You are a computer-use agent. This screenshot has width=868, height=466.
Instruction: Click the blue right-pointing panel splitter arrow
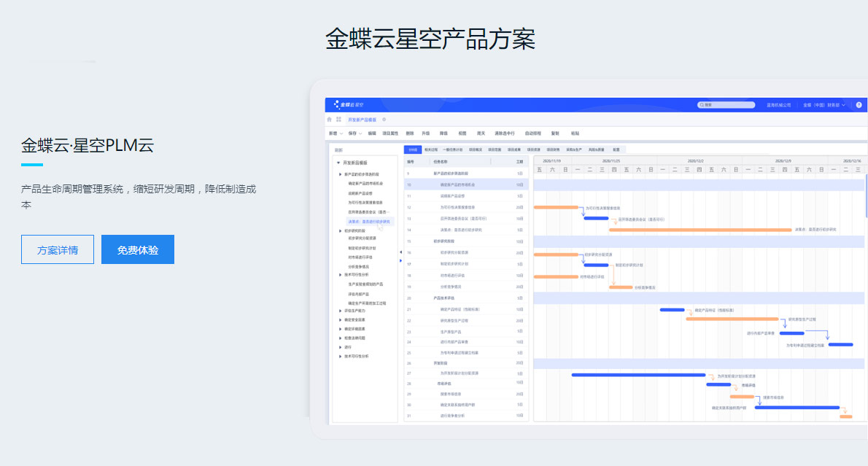coord(400,260)
